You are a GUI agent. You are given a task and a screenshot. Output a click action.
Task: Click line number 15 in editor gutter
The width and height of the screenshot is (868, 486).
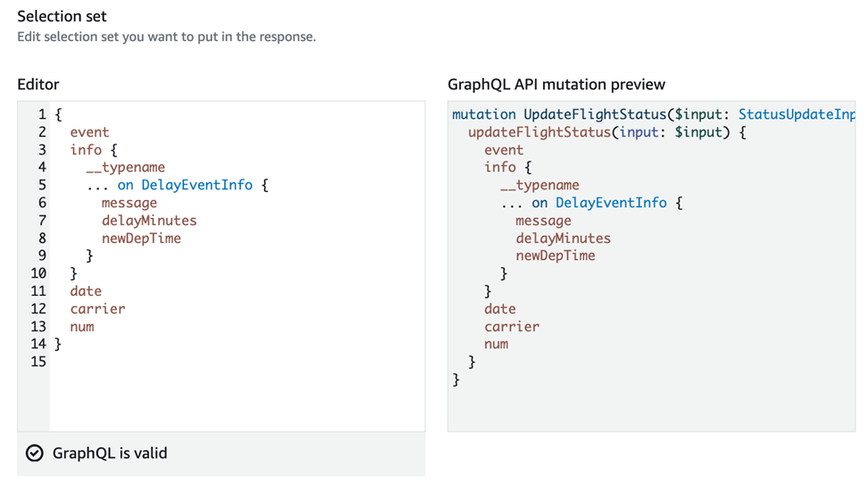click(x=38, y=362)
